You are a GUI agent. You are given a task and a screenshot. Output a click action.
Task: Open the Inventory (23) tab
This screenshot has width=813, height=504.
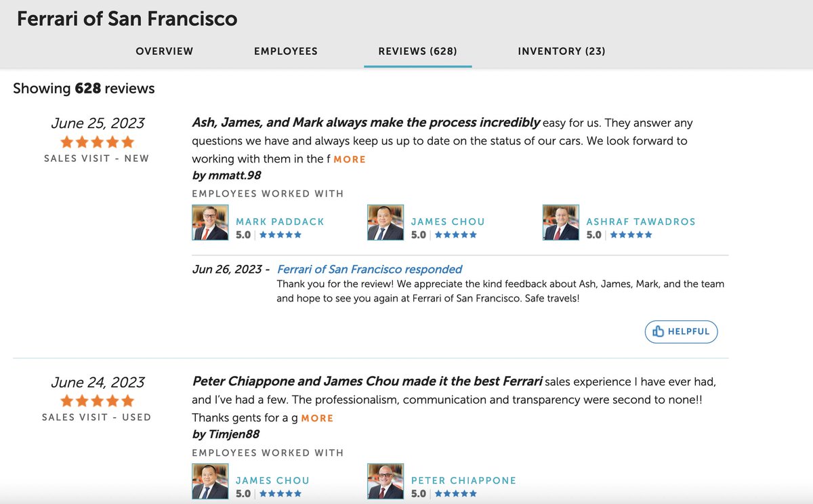pos(562,51)
